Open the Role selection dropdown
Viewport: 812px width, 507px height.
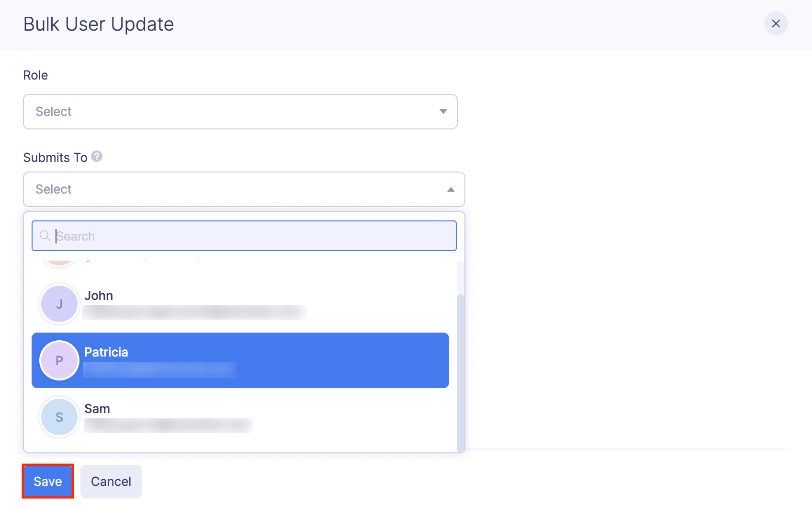239,112
